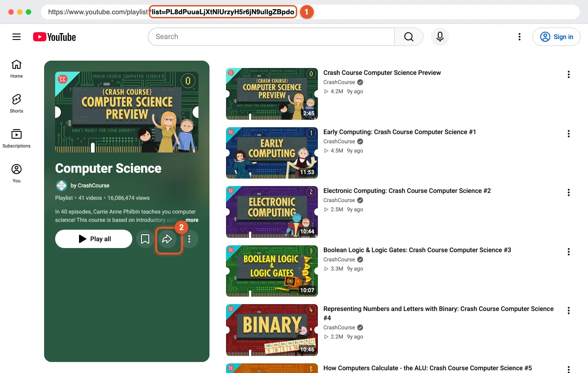Open the Early Computing 11:53 thumbnail
Image resolution: width=588 pixels, height=373 pixels.
[272, 153]
